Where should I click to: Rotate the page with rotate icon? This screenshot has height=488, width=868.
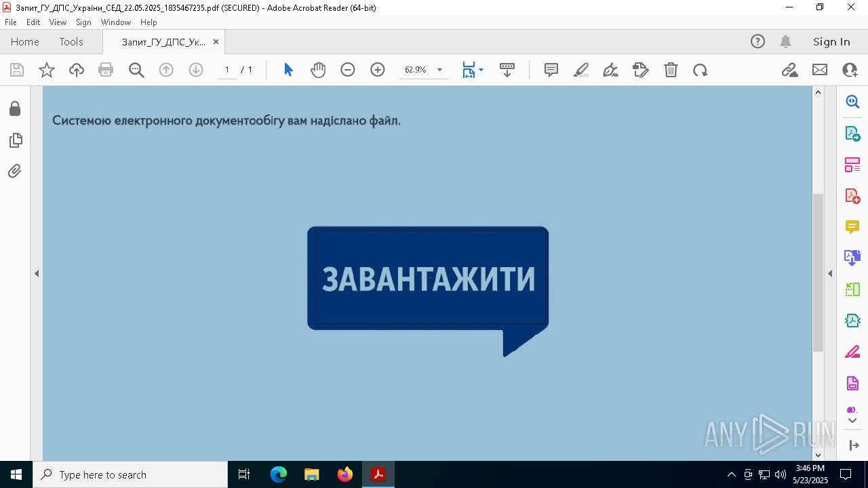[701, 70]
